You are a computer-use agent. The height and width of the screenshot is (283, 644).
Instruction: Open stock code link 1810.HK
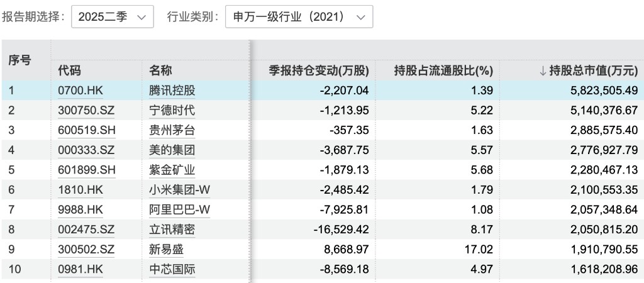[x=80, y=190]
